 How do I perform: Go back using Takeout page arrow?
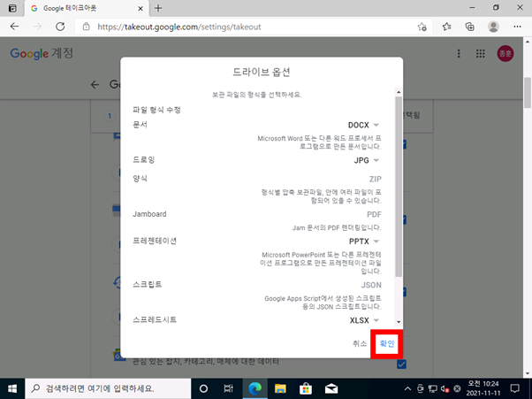(x=95, y=85)
